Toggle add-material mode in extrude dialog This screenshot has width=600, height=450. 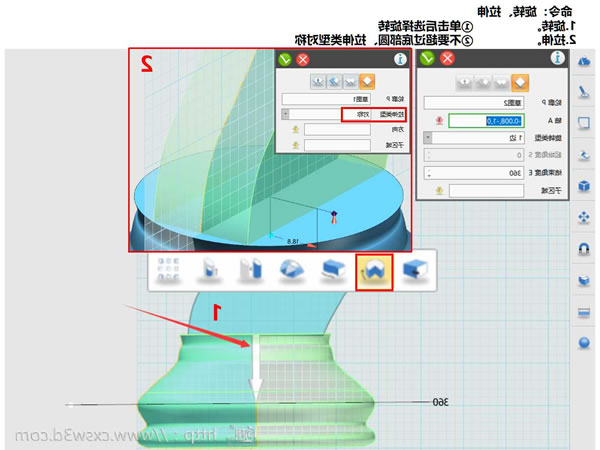(351, 82)
